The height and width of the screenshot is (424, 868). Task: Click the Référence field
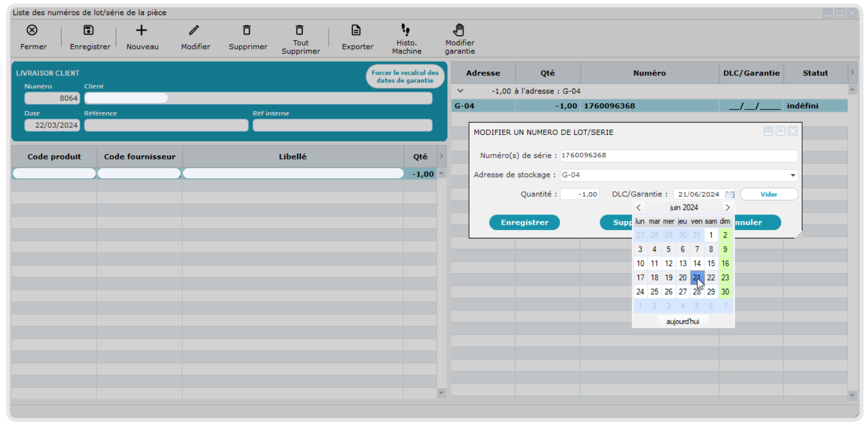click(x=166, y=125)
